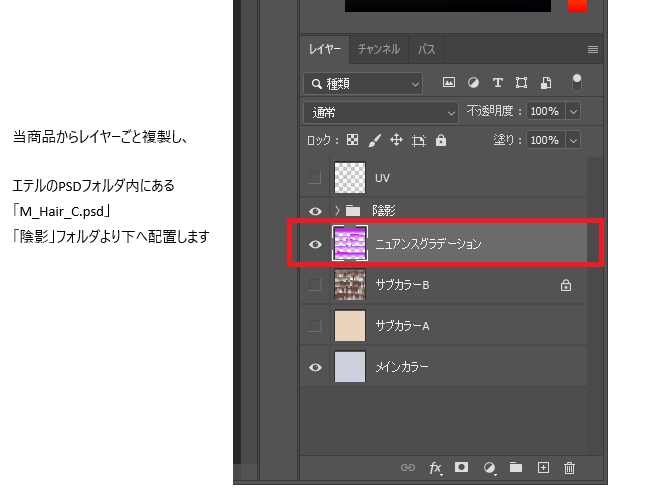Image resolution: width=646 pixels, height=498 pixels.
Task: Click the 不透明度 100% value field
Action: [545, 111]
